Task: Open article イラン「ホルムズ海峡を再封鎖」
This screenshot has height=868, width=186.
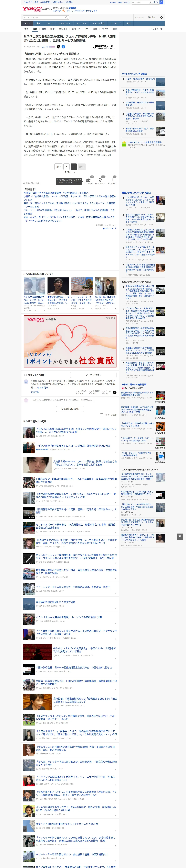Action: 69,618
